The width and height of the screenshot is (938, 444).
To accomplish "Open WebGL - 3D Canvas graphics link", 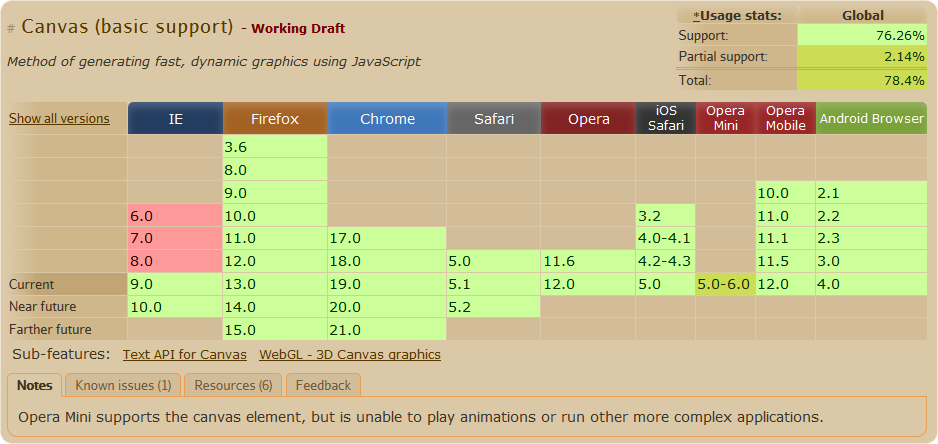I will (x=350, y=355).
